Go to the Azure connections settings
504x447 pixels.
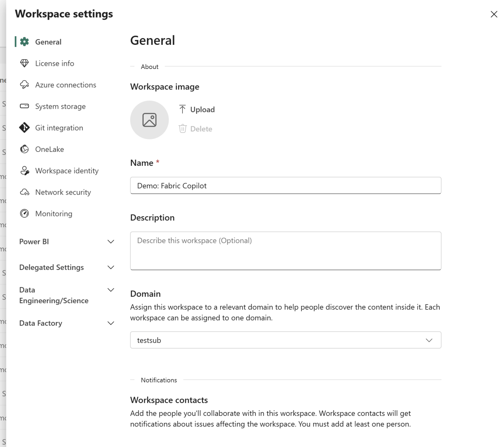click(x=65, y=85)
